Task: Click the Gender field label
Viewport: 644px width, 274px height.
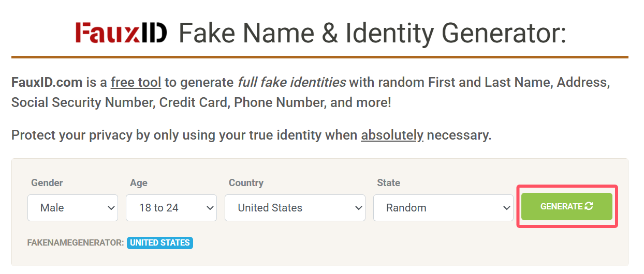Action: 47,182
